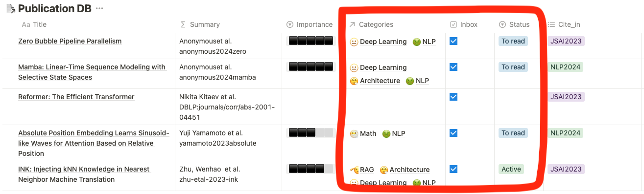Click the Importance rating bar of the Mamba row
Viewport: 644px width, 194px height.
(310, 66)
